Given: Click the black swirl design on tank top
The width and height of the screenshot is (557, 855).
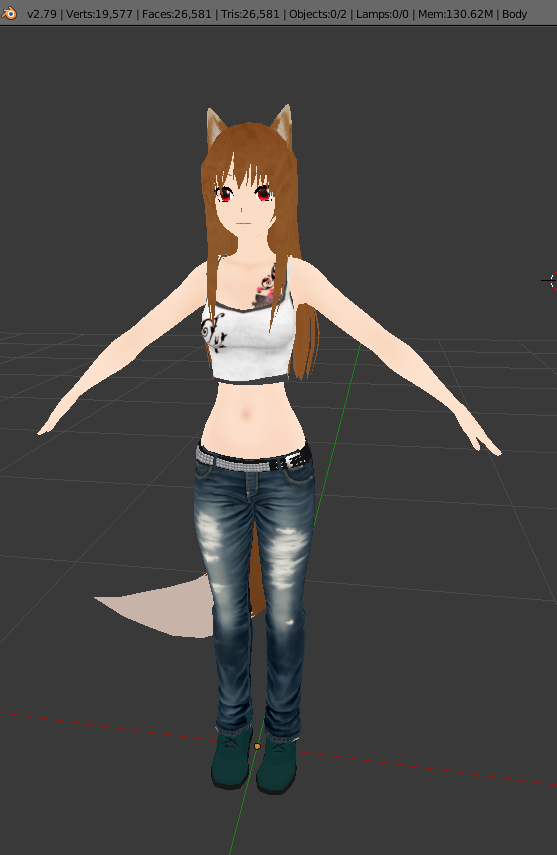Looking at the screenshot, I should coord(213,331).
